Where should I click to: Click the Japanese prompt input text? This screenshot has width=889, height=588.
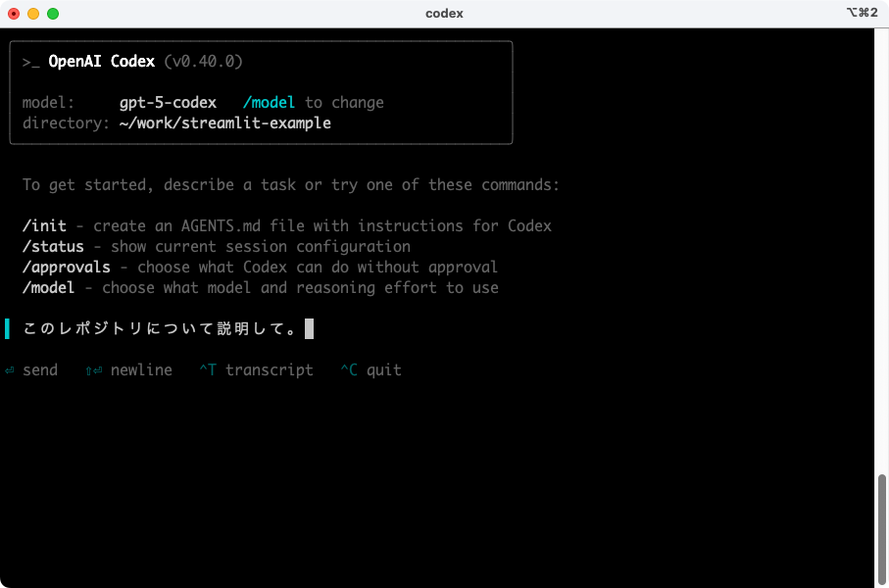coord(160,329)
